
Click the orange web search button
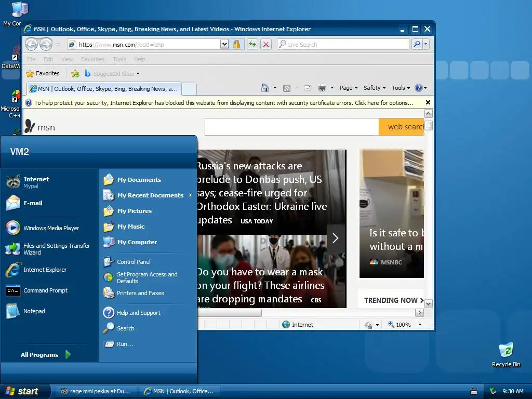(x=402, y=127)
